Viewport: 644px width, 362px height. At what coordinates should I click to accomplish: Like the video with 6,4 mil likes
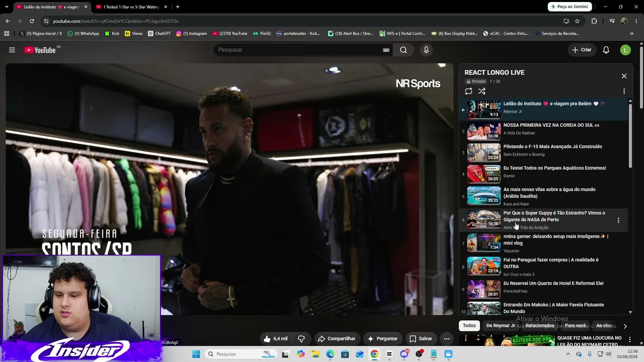(276, 338)
